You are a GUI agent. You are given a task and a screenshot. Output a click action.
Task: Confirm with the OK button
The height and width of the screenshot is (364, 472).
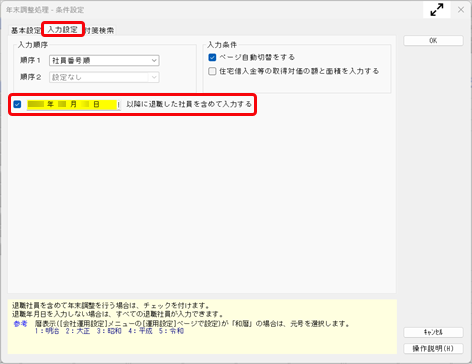(433, 41)
